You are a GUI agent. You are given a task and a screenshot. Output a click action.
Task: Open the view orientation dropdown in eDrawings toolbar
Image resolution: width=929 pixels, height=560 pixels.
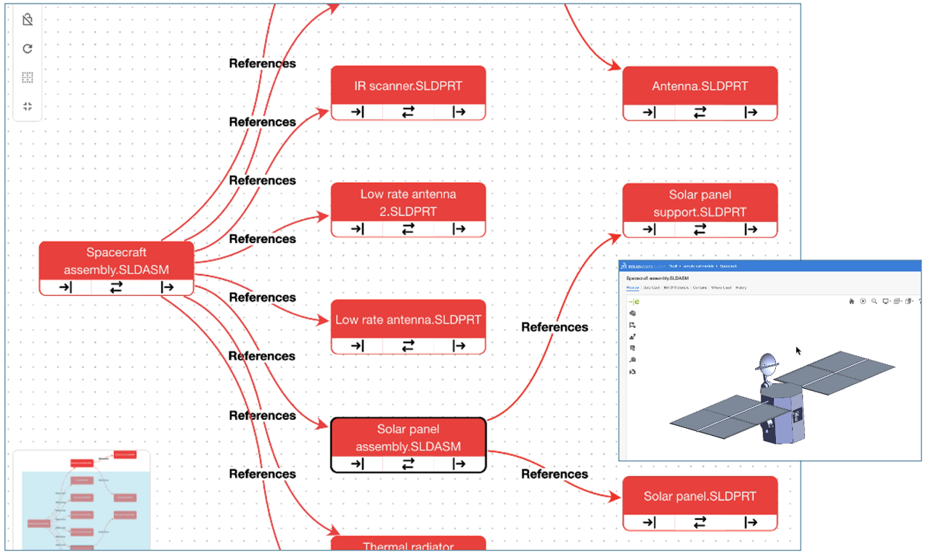(913, 301)
